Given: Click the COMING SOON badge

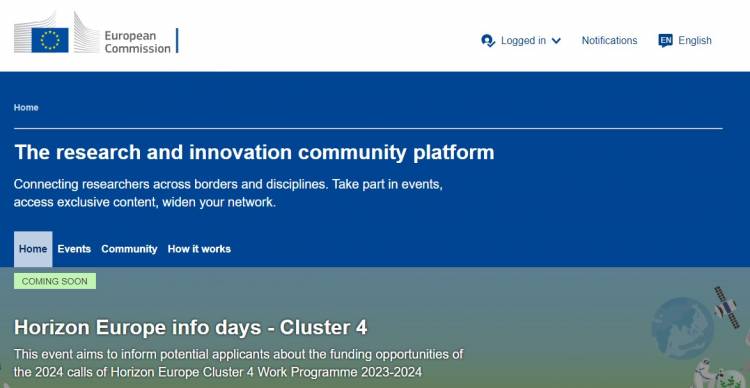Looking at the screenshot, I should 55,281.
